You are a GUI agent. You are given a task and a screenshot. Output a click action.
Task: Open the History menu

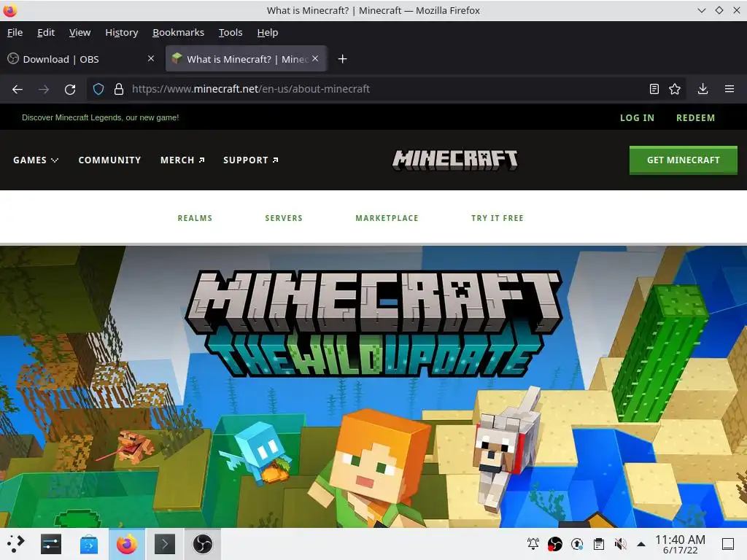(122, 32)
